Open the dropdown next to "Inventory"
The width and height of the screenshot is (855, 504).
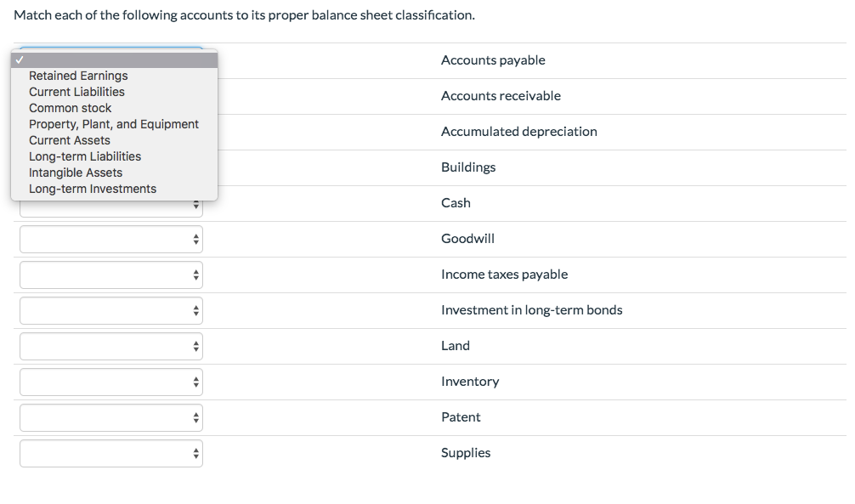point(110,382)
